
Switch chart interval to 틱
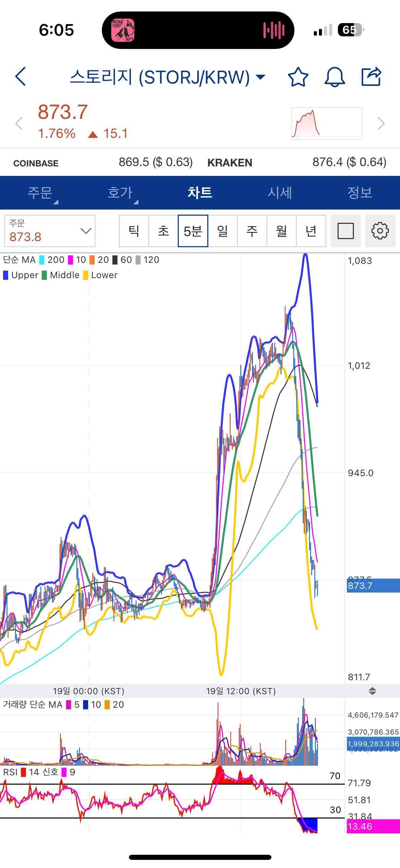click(134, 231)
